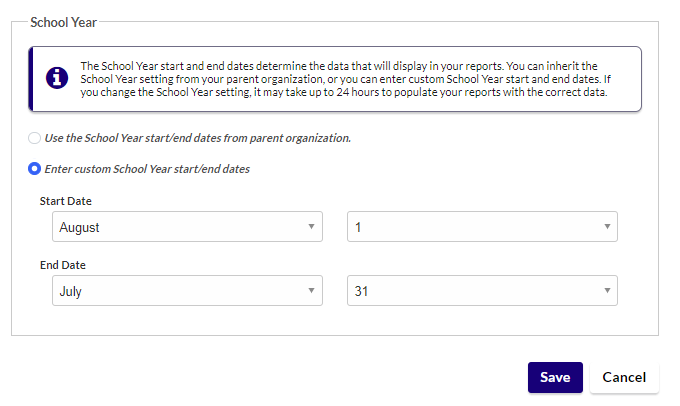
Task: Click the Start Date label
Action: coord(65,201)
